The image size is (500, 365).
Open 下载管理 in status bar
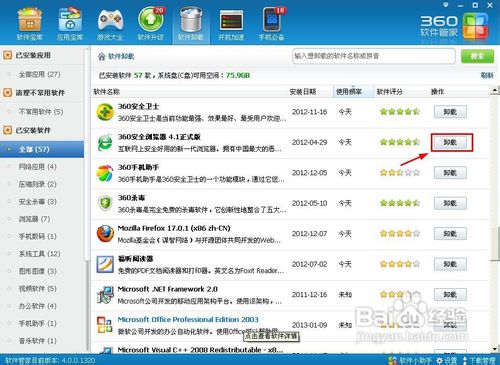479,360
